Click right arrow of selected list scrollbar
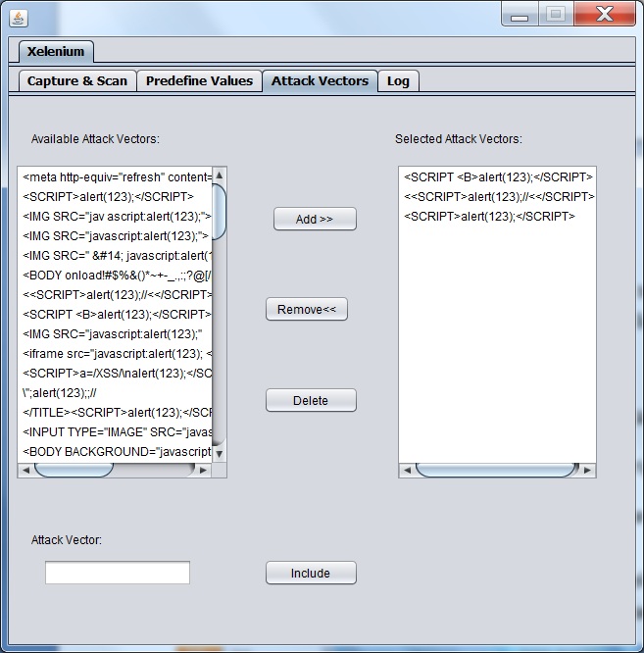 [588, 471]
